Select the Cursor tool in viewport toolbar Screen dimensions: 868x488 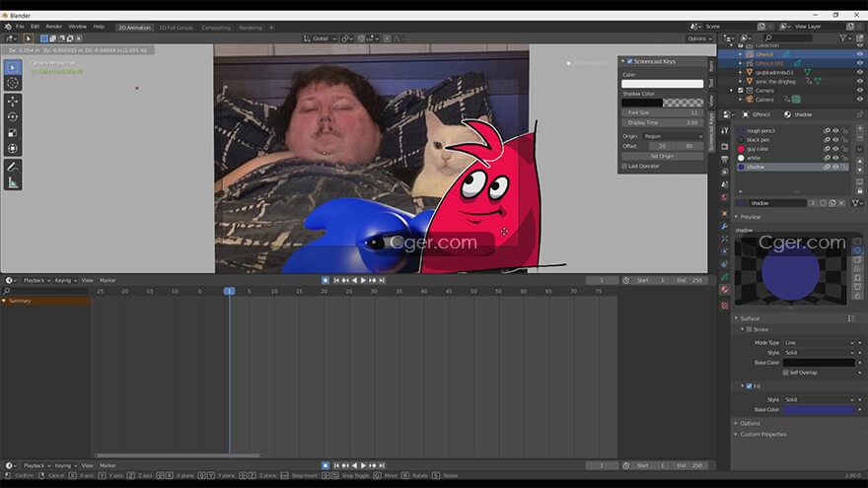13,83
